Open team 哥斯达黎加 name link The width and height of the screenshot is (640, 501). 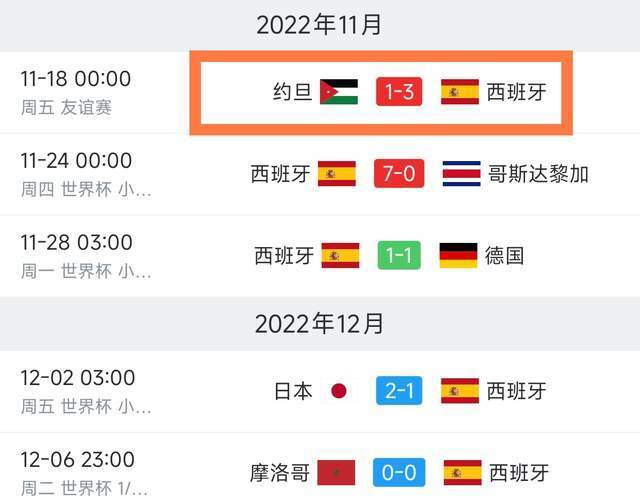(x=538, y=174)
